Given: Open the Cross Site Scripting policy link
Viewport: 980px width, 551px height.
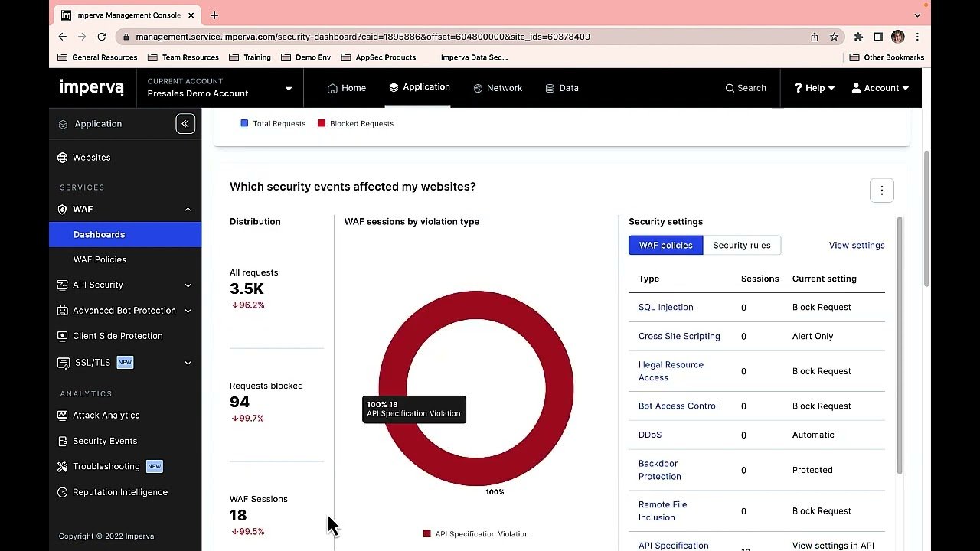Looking at the screenshot, I should click(679, 337).
